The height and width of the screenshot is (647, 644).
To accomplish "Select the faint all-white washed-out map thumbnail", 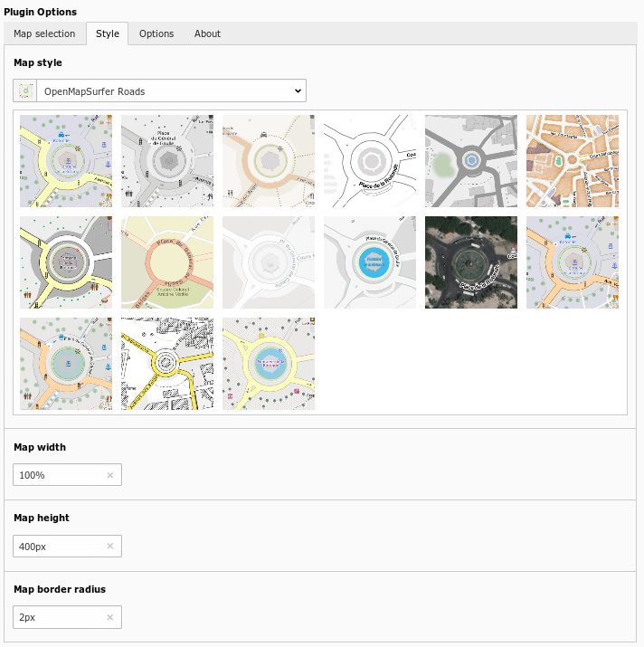I will point(269,262).
